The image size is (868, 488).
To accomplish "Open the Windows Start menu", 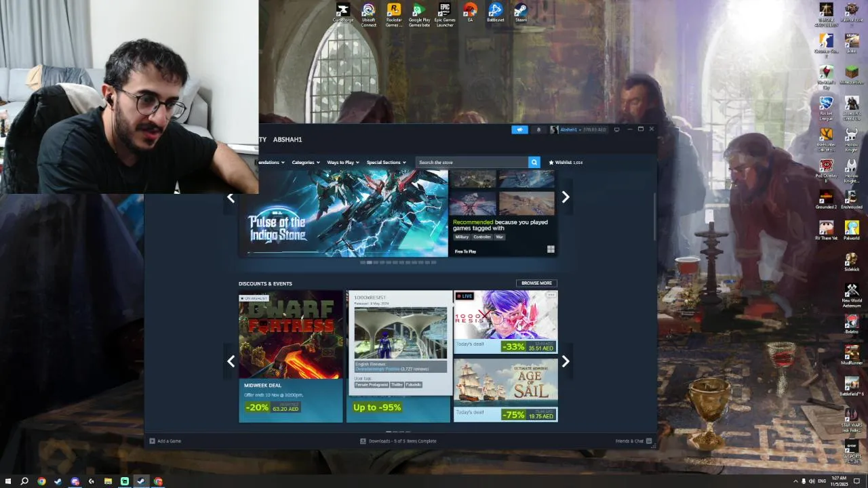I will click(8, 481).
